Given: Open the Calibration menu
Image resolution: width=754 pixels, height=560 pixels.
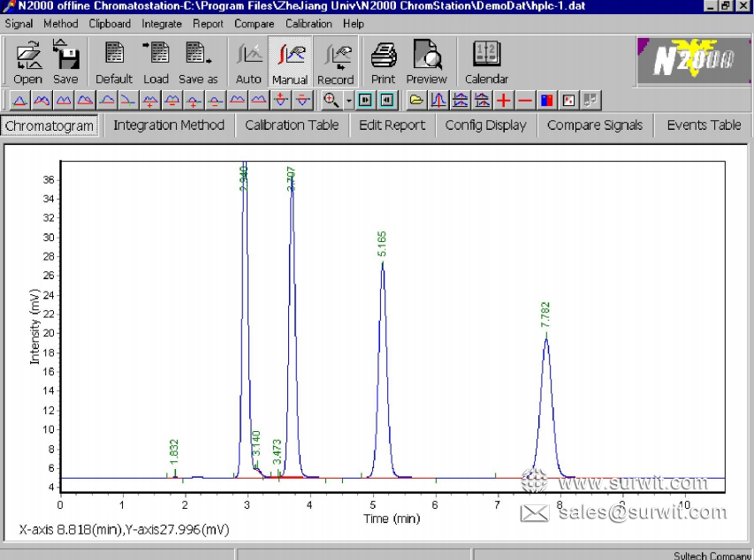Looking at the screenshot, I should (x=308, y=24).
